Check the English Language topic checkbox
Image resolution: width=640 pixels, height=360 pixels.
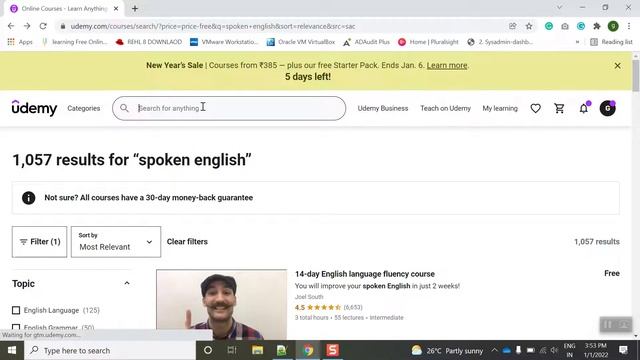[16, 310]
